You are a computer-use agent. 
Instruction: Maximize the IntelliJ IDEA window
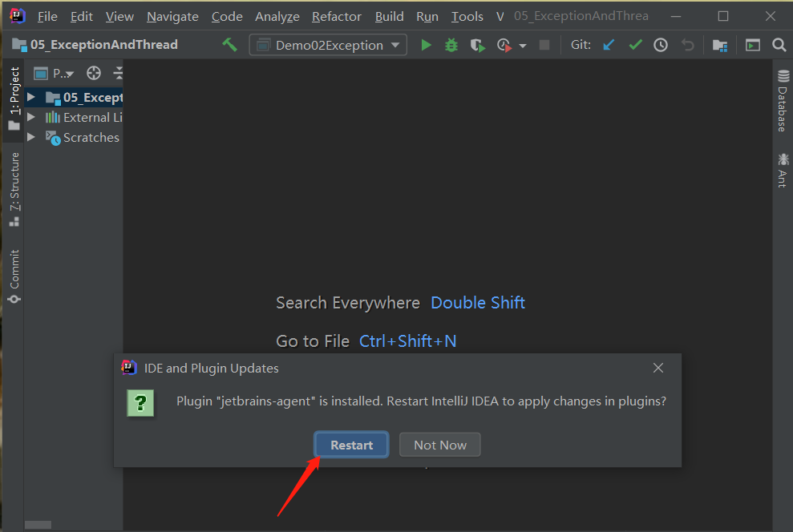tap(723, 16)
